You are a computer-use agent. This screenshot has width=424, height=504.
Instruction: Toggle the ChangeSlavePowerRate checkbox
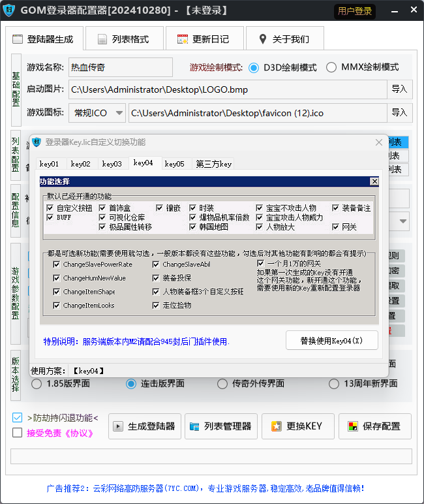pos(56,264)
